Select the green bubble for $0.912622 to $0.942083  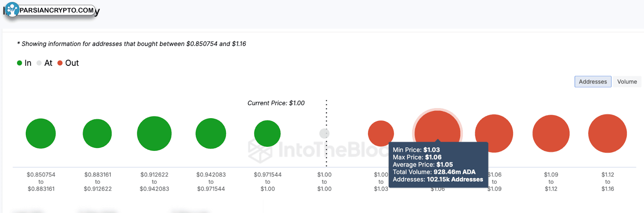(154, 134)
